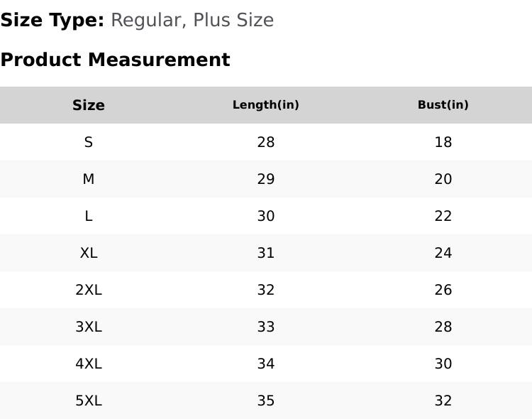Select the length value 31 for XL
This screenshot has height=419, width=532.
[266, 253]
